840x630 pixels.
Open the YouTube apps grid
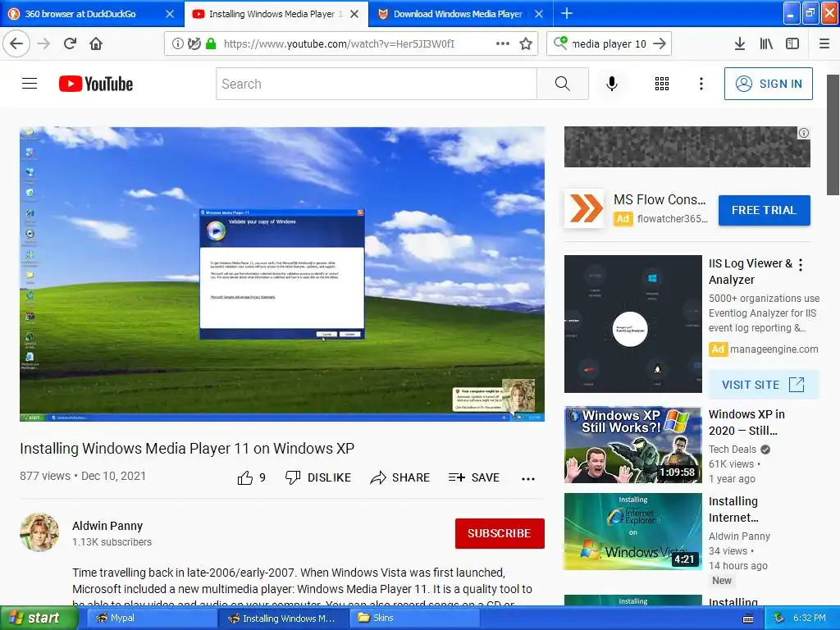[x=662, y=84]
